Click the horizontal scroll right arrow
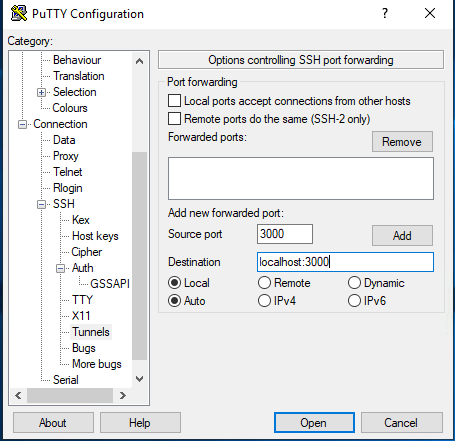 123,396
